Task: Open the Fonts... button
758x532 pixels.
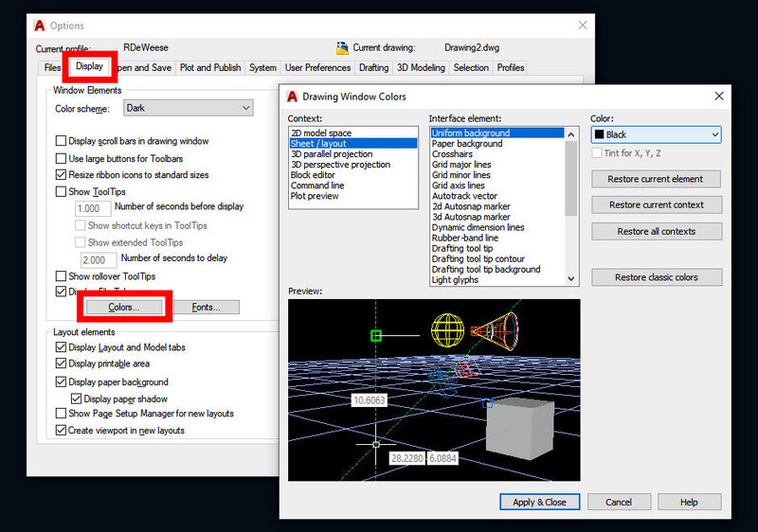Action: pyautogui.click(x=206, y=307)
